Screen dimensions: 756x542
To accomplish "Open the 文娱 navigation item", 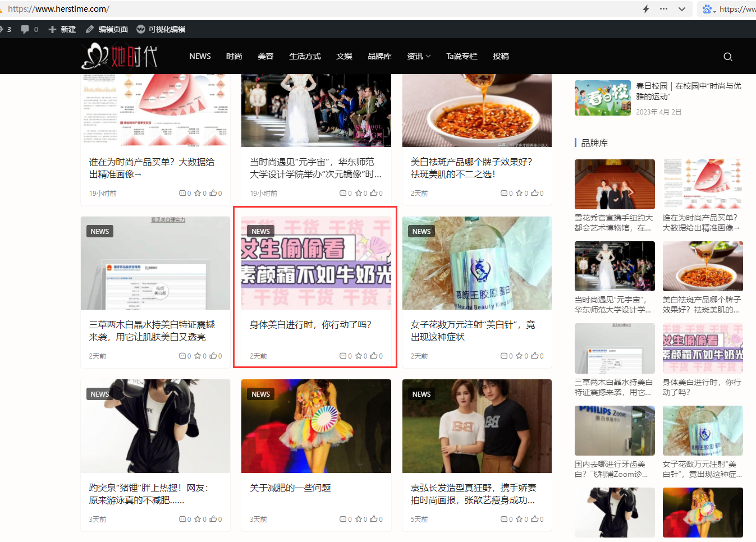I will click(x=344, y=56).
